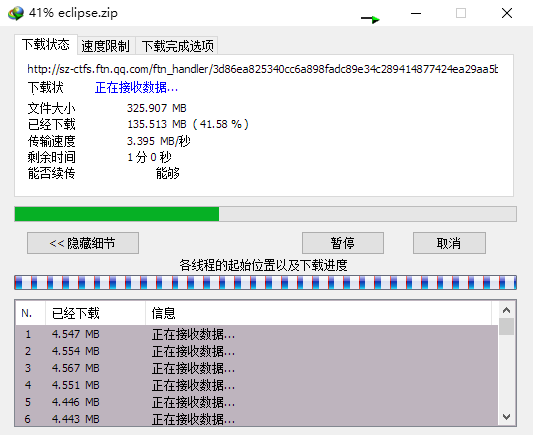Click the thread segments progress bar
This screenshot has width=533, height=435.
tap(265, 283)
